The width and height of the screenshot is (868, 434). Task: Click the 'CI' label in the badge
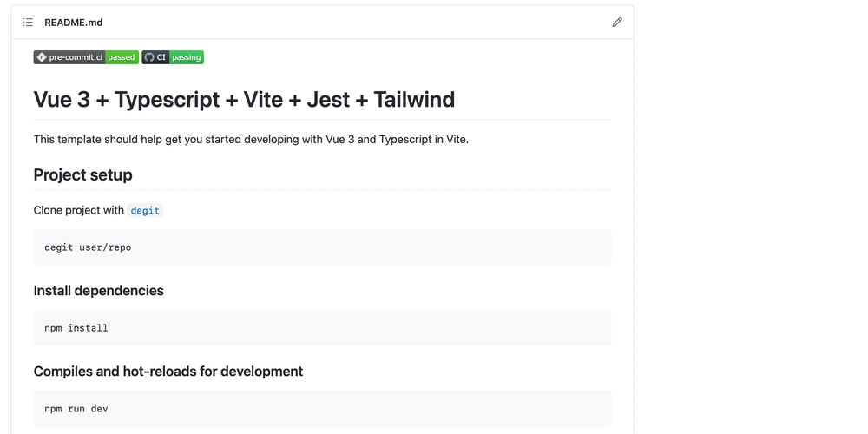161,57
